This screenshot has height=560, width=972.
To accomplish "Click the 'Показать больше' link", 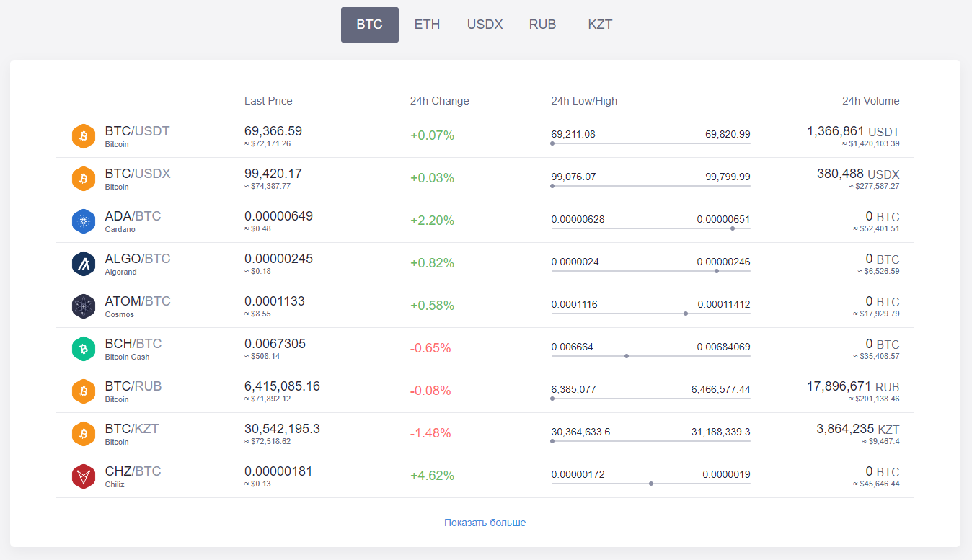I will pyautogui.click(x=485, y=523).
